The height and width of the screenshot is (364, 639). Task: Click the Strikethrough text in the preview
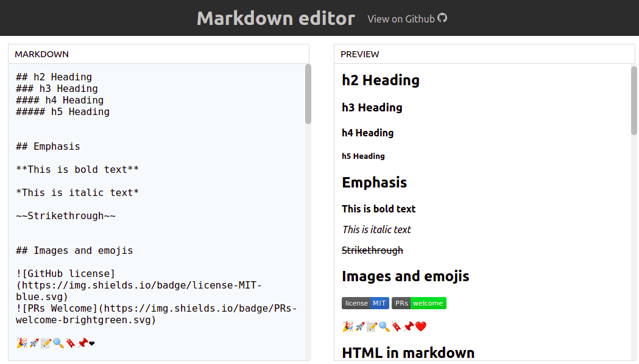pos(372,250)
